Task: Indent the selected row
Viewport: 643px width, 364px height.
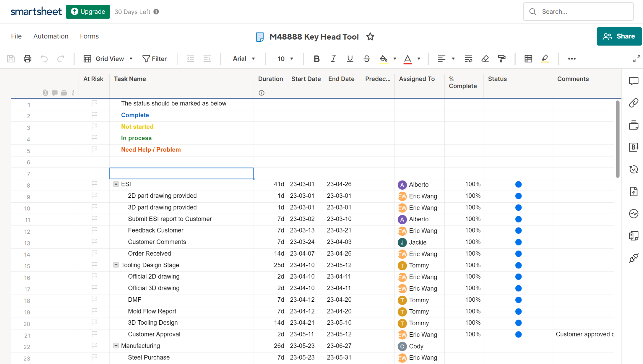Action: click(207, 59)
